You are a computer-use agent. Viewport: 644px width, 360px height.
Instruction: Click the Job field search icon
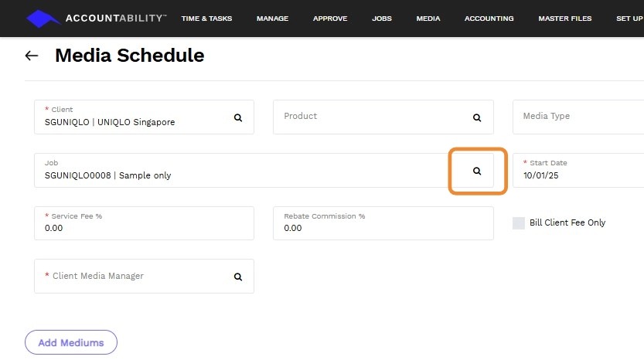pos(477,171)
